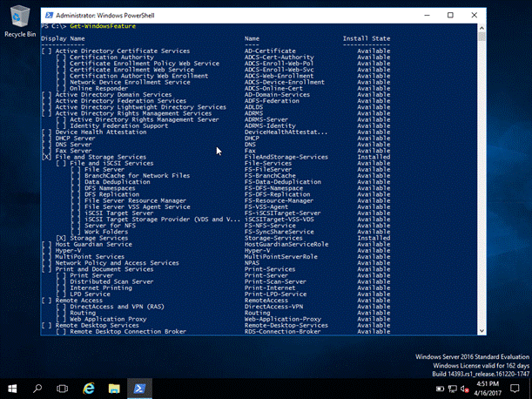The height and width of the screenshot is (399, 532).
Task: Click the [ ] box of Active Directory Rights Management Server
Action: point(61,119)
